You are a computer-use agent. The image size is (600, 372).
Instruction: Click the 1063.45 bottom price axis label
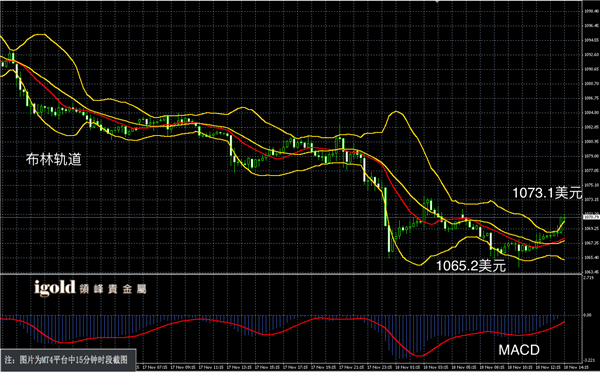[x=591, y=272]
